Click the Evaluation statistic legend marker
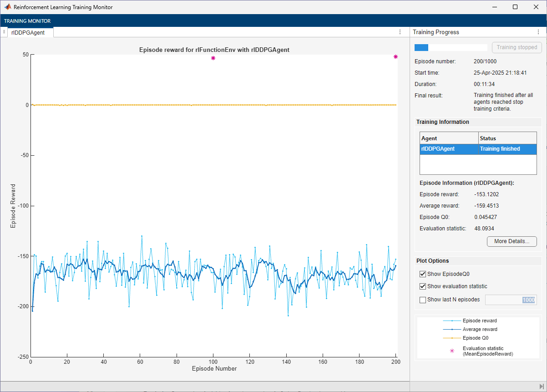Screen dimensions: 547x392 [x=452, y=351]
